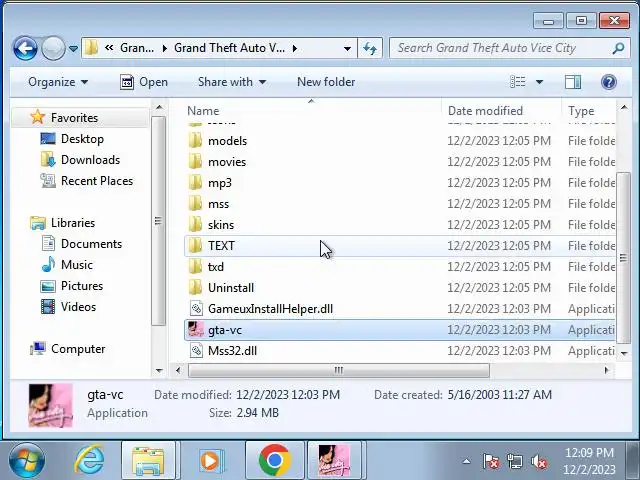Click the horizontal scroll left arrow
This screenshot has height=480, width=640.
178,371
